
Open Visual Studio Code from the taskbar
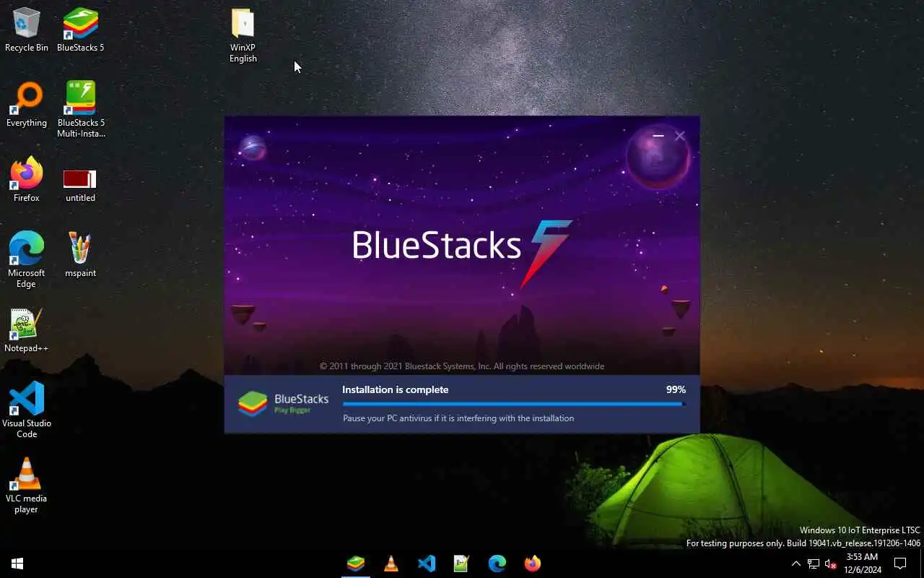tap(427, 564)
